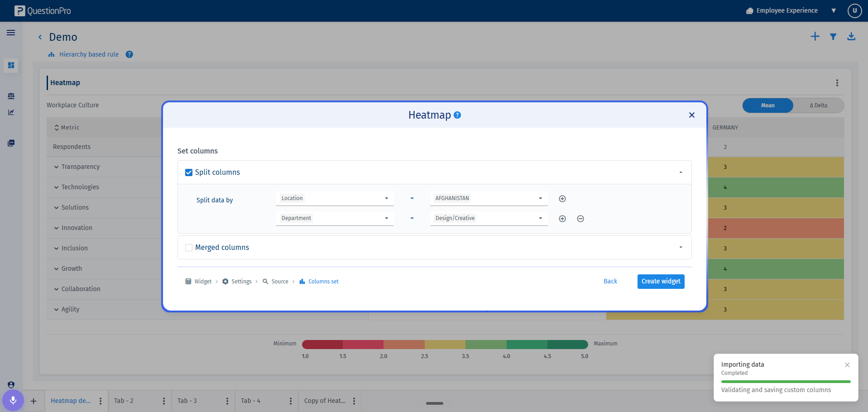Screen dimensions: 868x412
Task: Switch heatmap to Mean view
Action: 768,105
